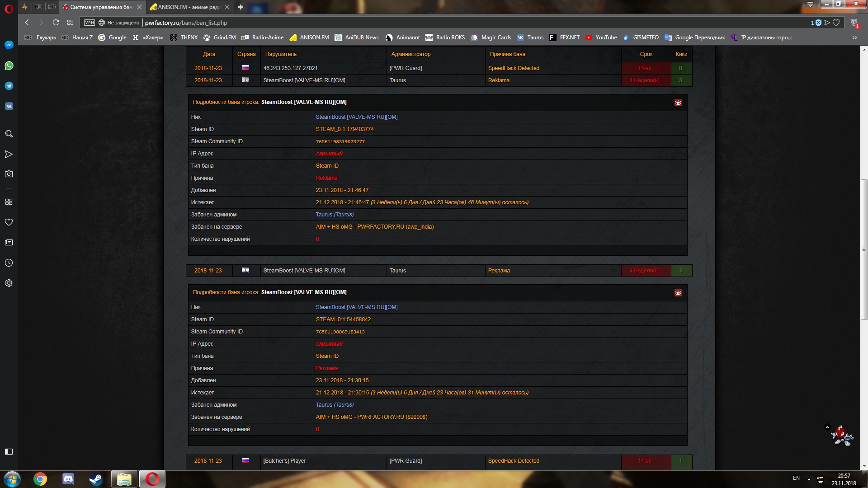Open the VK sidebar panel
This screenshot has width=868, height=488.
[9, 106]
